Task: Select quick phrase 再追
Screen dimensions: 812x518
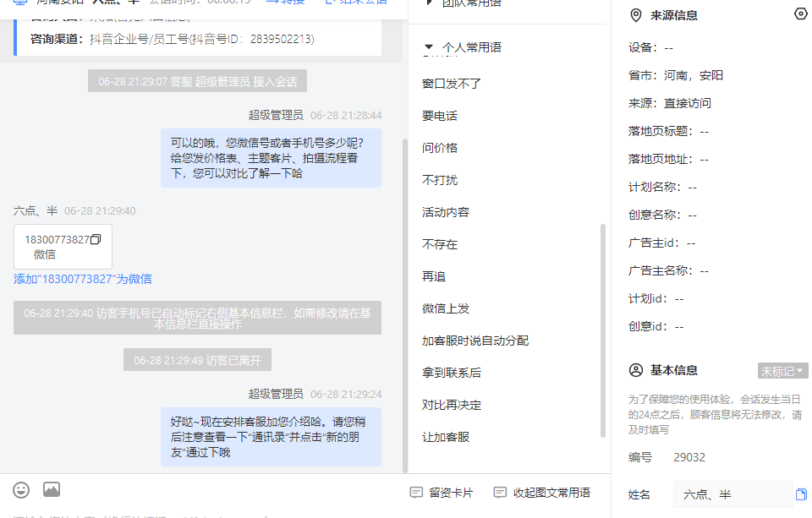Action: [433, 276]
